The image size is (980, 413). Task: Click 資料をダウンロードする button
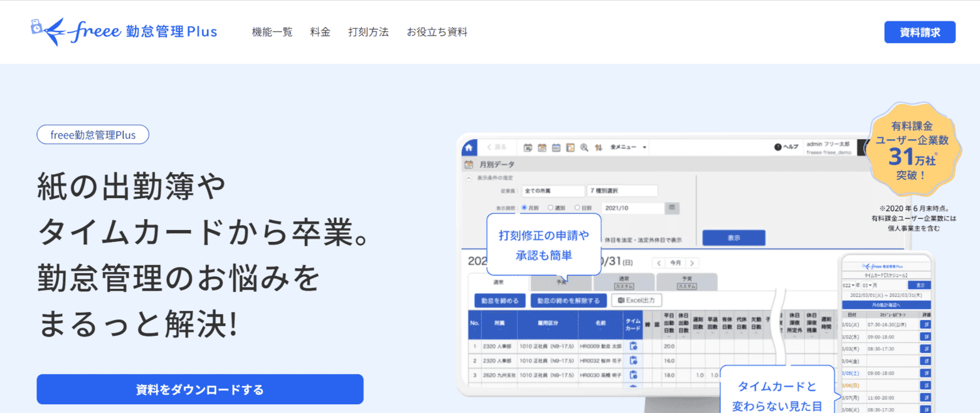200,389
